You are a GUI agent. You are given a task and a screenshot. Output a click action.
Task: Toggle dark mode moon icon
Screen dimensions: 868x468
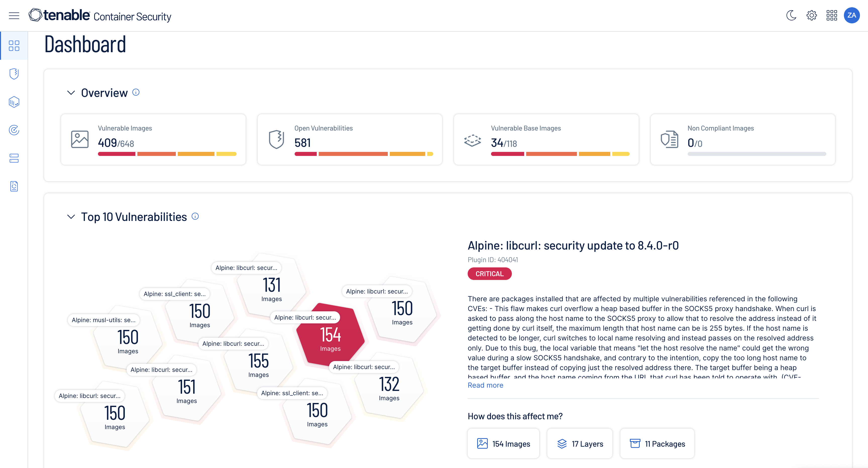point(791,16)
